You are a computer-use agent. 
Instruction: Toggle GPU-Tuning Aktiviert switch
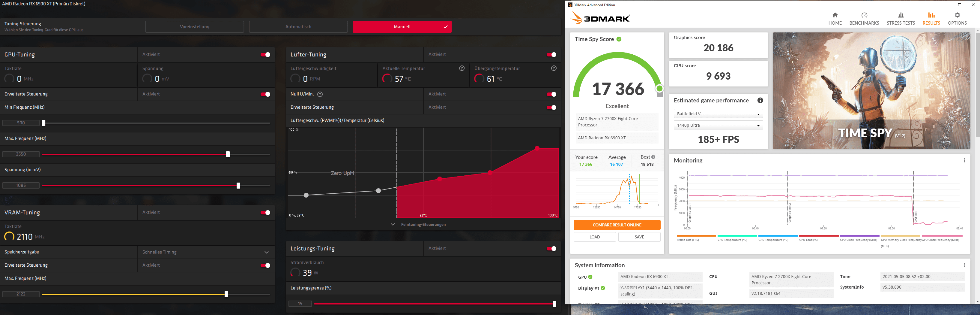point(265,54)
